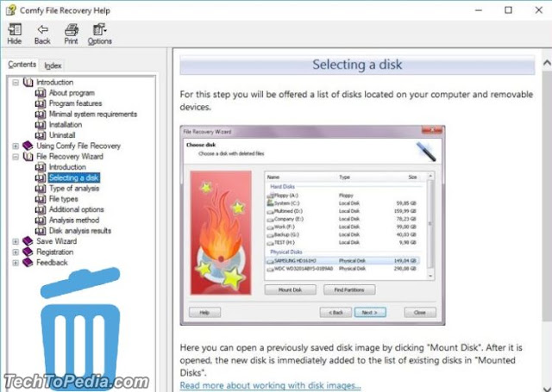
Task: Open the Uninstall topic
Action: click(x=62, y=135)
